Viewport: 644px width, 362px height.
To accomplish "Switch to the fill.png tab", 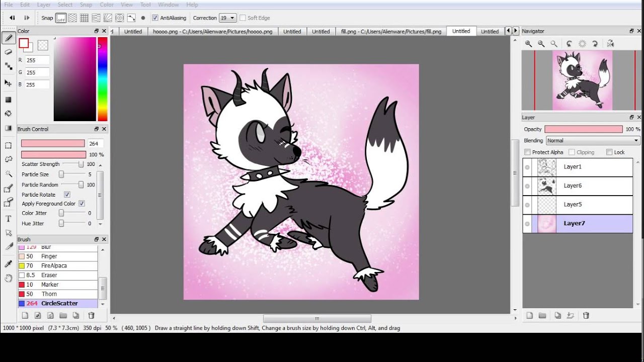I will [391, 31].
